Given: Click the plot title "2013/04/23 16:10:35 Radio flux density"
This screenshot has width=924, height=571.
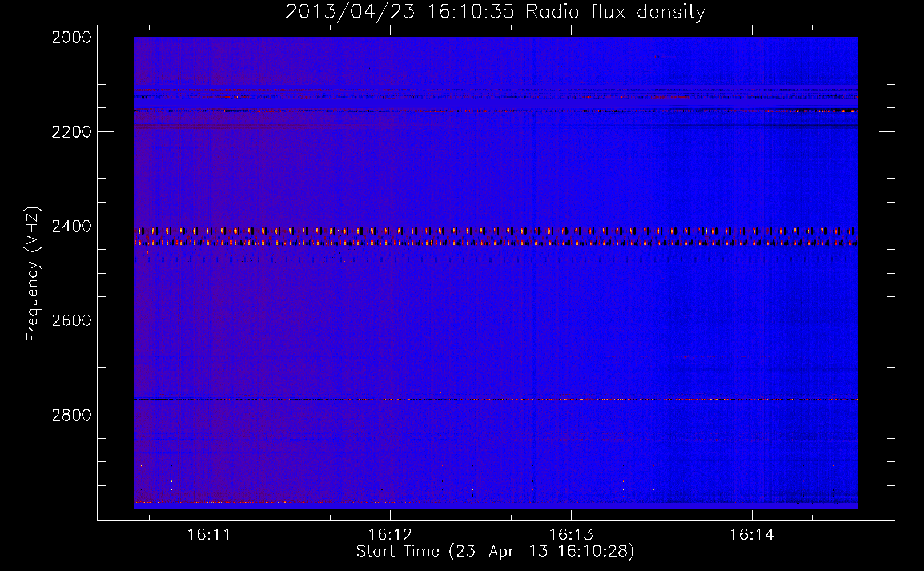Looking at the screenshot, I should click(495, 11).
